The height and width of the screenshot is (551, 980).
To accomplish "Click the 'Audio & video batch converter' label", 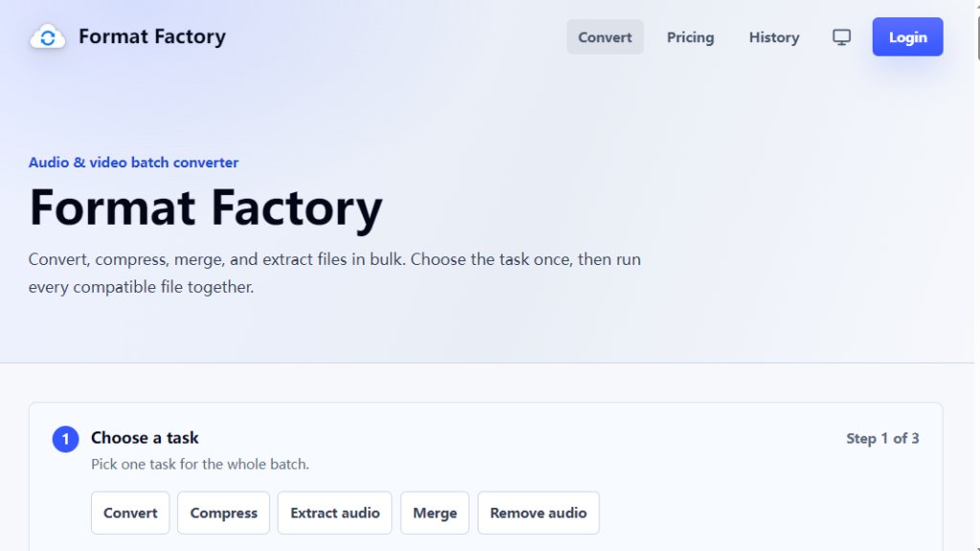I will point(133,163).
